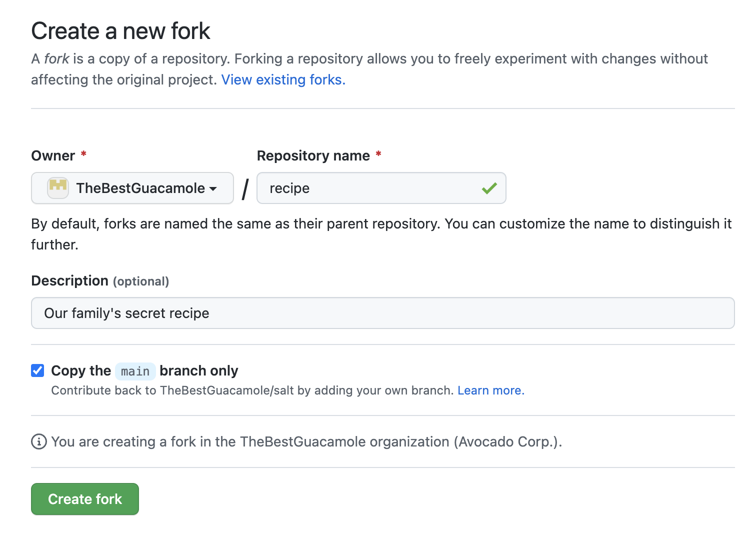
Task: Select the main branch code label
Action: pos(134,371)
